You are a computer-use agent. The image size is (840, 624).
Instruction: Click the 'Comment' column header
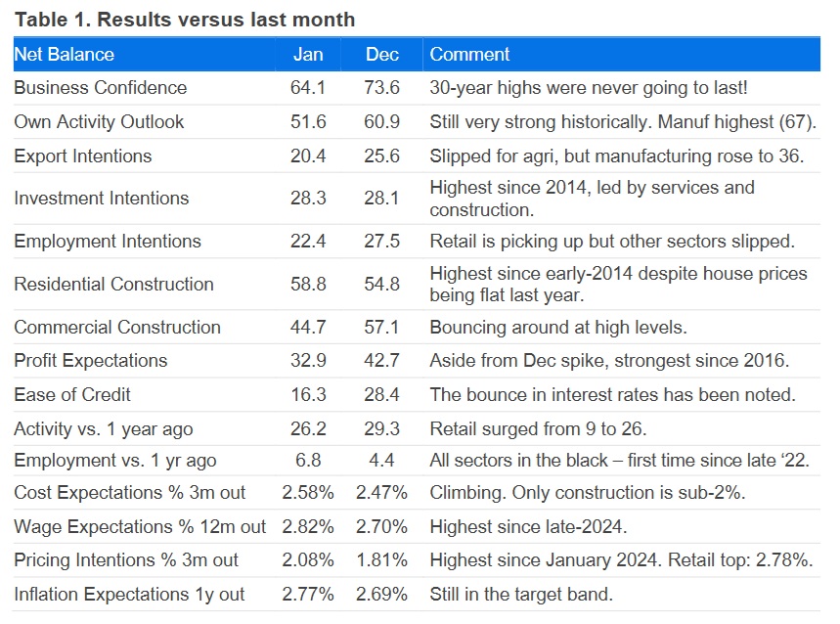[x=470, y=55]
